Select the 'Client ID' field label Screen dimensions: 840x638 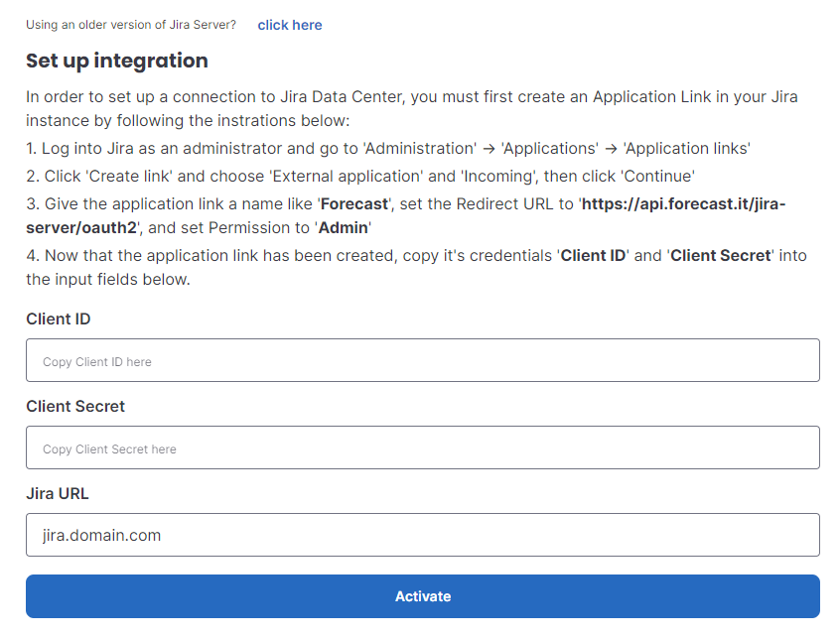[x=59, y=319]
